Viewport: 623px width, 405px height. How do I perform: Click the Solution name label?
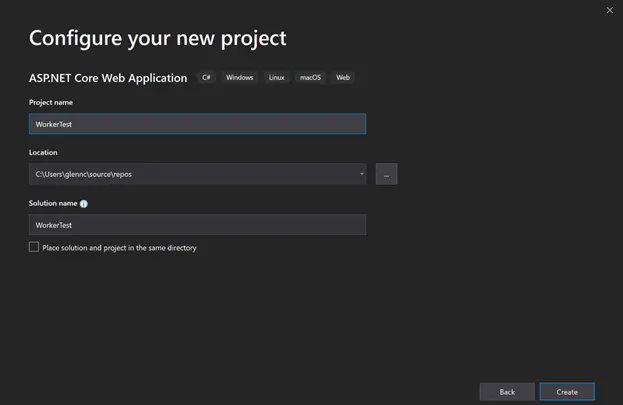53,203
